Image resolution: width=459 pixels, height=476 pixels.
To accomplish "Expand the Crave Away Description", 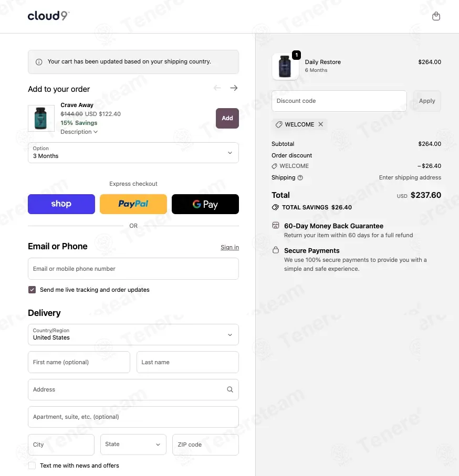I will pos(79,132).
